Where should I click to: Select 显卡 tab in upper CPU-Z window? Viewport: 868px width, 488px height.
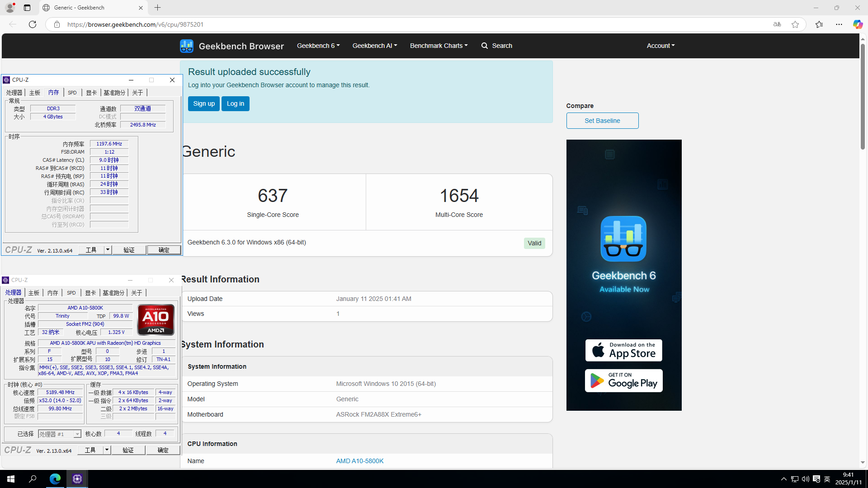point(91,93)
